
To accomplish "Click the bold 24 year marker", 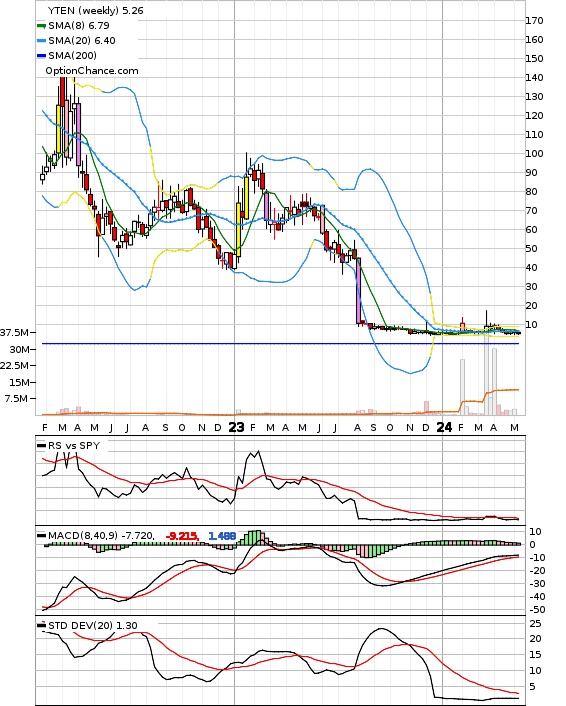I will [x=444, y=427].
